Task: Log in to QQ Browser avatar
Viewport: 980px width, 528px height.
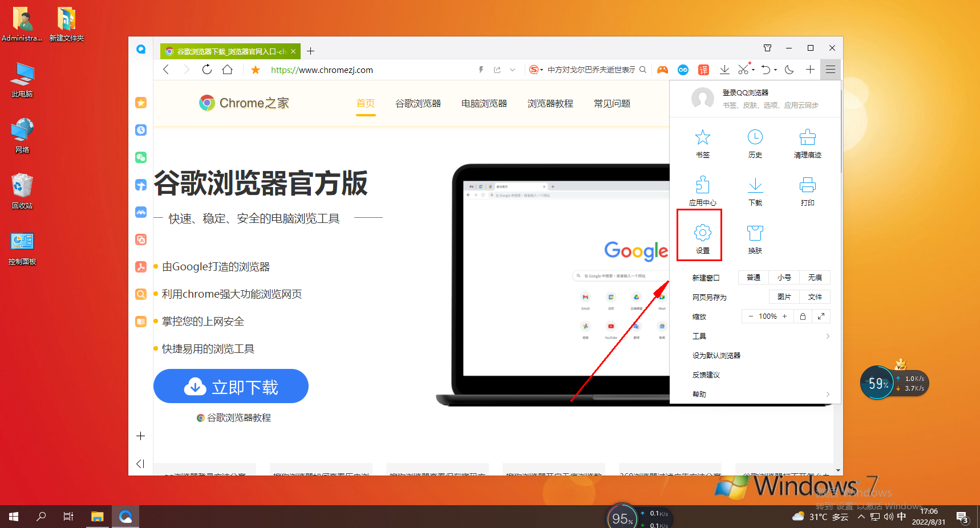Action: click(702, 98)
